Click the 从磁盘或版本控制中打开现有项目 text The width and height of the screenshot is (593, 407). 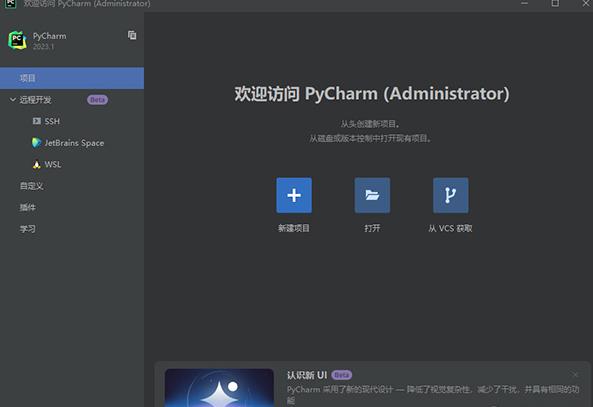point(370,138)
